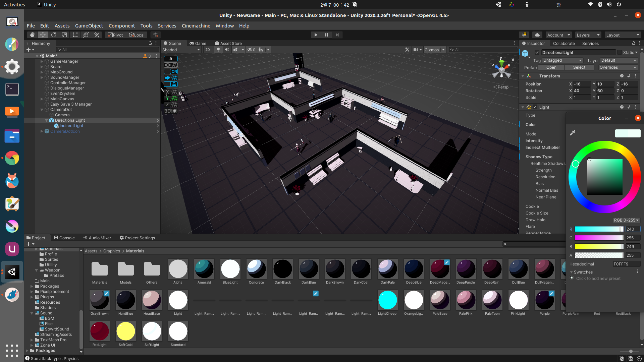This screenshot has width=644, height=362.
Task: Open Unity Hub from dock
Action: coord(12,271)
